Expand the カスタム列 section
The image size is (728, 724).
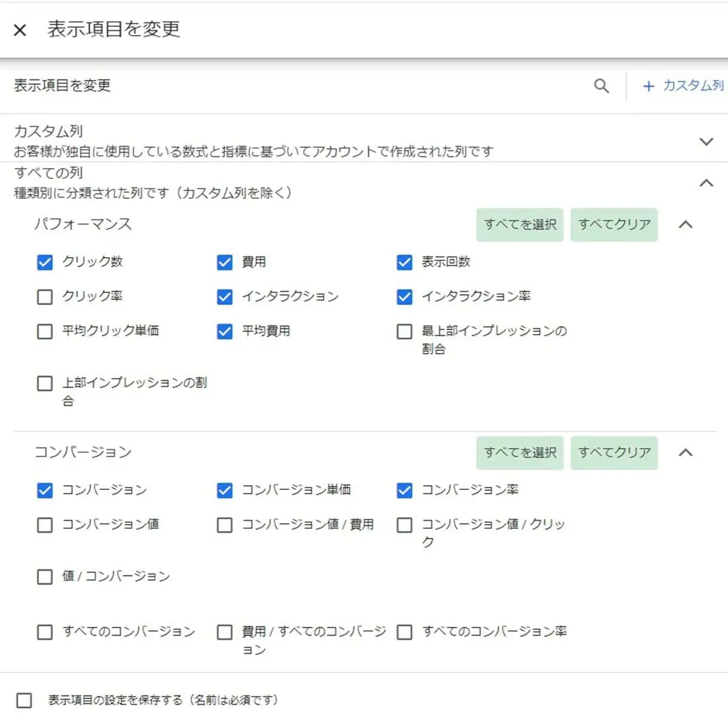706,141
